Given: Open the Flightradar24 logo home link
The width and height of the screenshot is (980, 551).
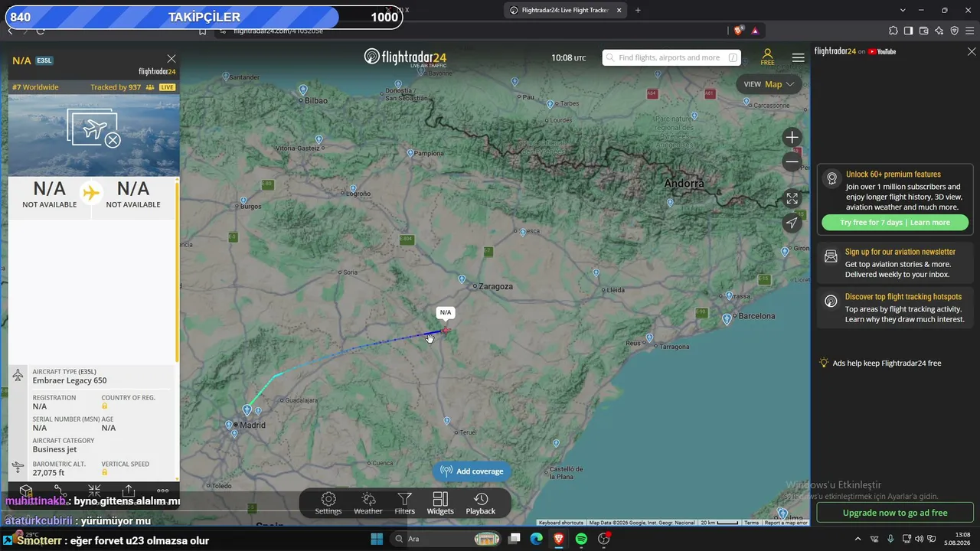Looking at the screenshot, I should click(405, 57).
